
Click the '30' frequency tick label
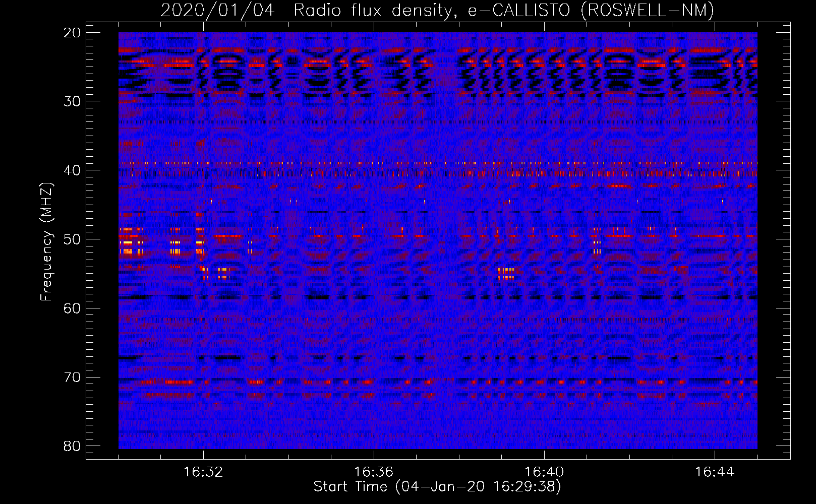[73, 101]
